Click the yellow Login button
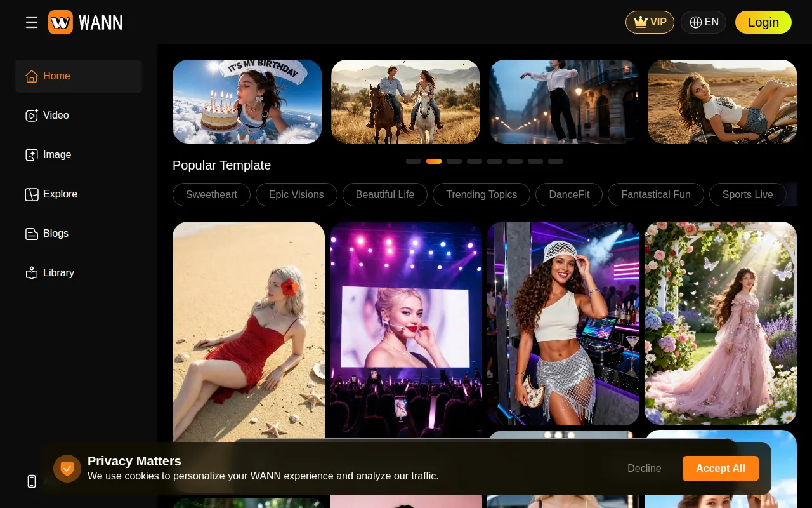Image resolution: width=812 pixels, height=508 pixels. pyautogui.click(x=763, y=22)
